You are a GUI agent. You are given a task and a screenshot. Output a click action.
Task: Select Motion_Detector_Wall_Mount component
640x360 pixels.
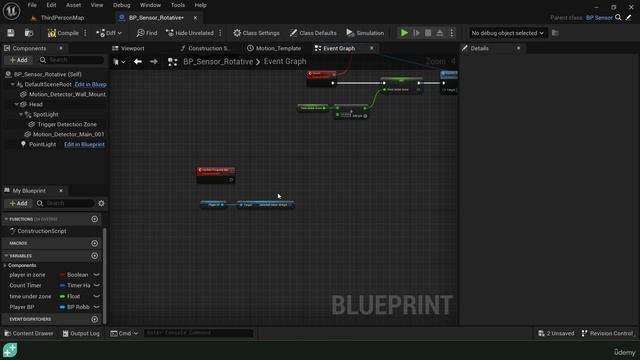pos(67,94)
